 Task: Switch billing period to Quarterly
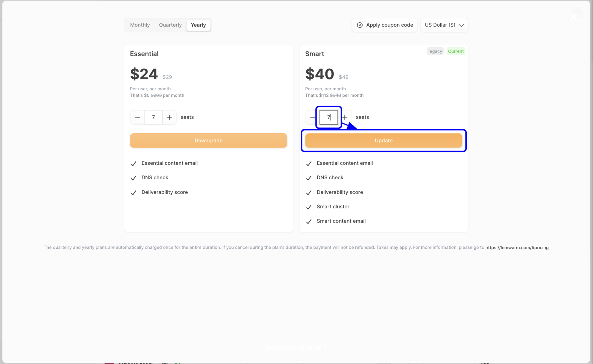coord(170,25)
